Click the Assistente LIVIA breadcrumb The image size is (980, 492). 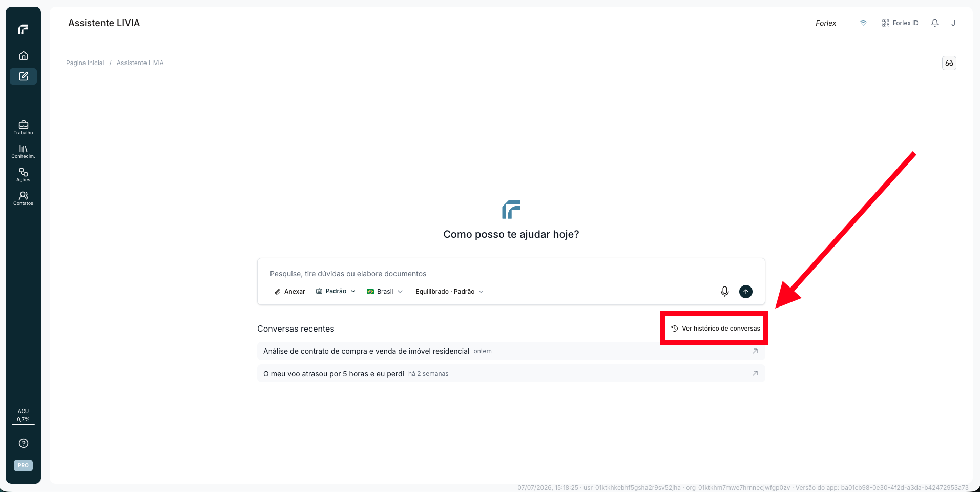[x=140, y=63]
